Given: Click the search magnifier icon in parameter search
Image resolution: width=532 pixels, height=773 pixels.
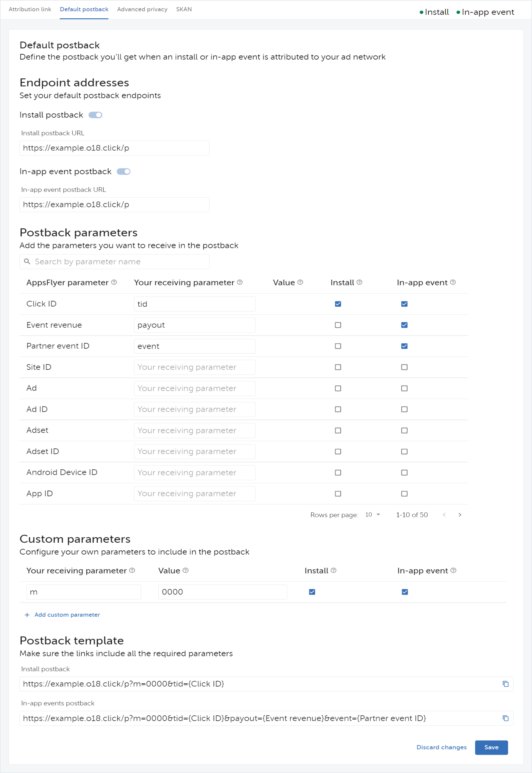Looking at the screenshot, I should (x=27, y=262).
